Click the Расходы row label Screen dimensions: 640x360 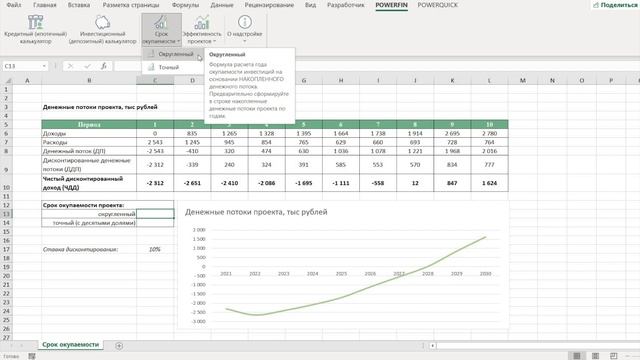point(89,142)
